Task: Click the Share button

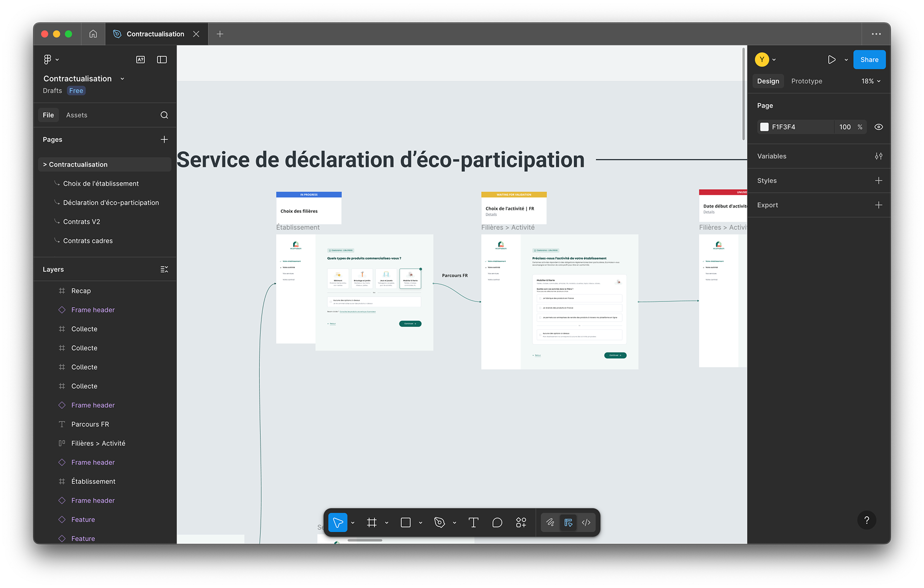Action: coord(869,60)
